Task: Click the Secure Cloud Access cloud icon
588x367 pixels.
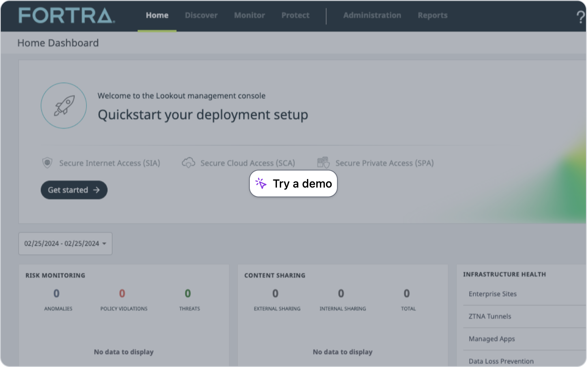Action: (x=189, y=163)
